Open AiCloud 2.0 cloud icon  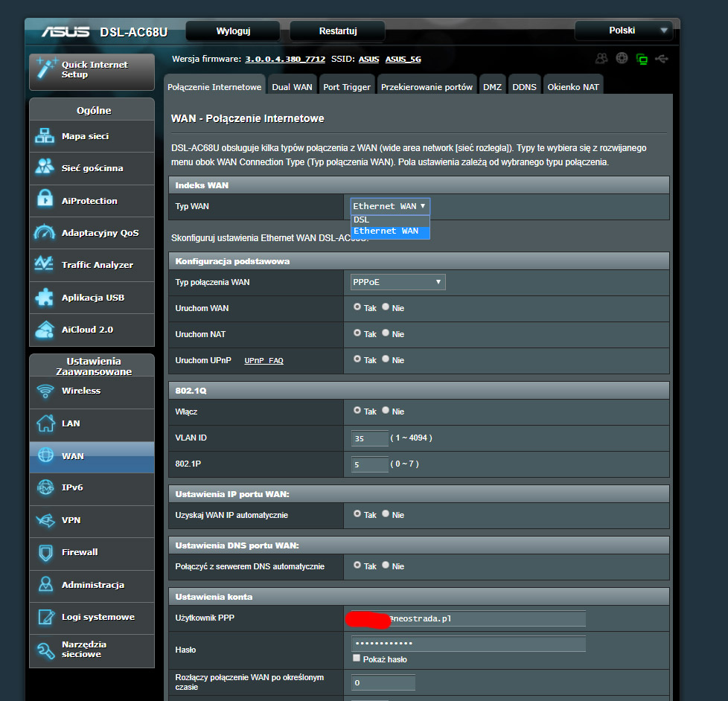(x=45, y=329)
